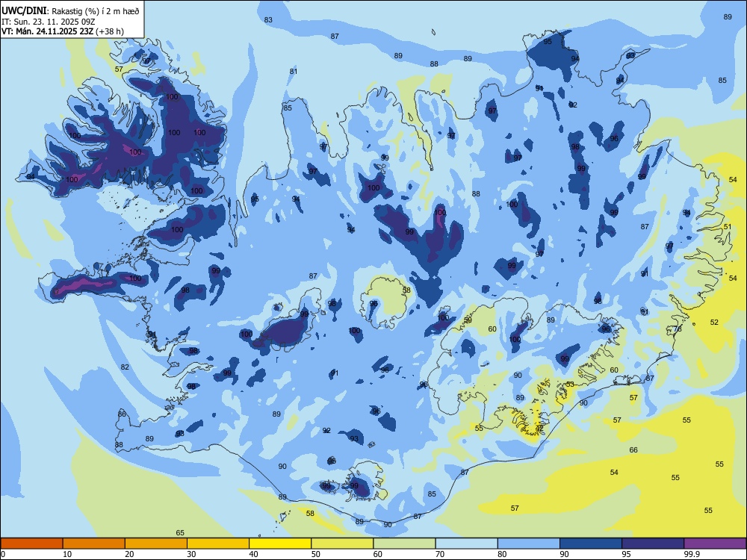
Task: Click the legend scale label '30'
Action: click(191, 554)
